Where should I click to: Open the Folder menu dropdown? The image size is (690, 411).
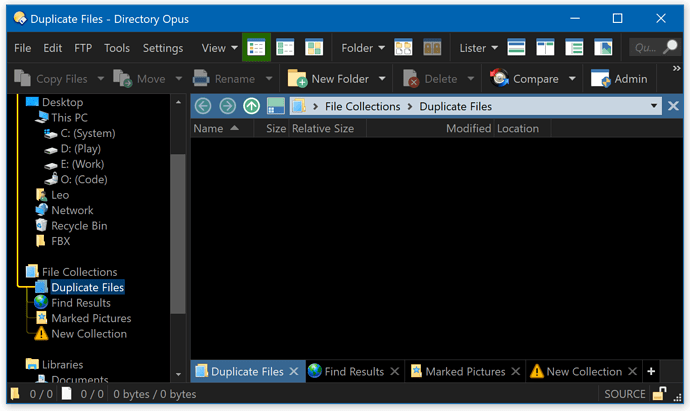pyautogui.click(x=363, y=48)
